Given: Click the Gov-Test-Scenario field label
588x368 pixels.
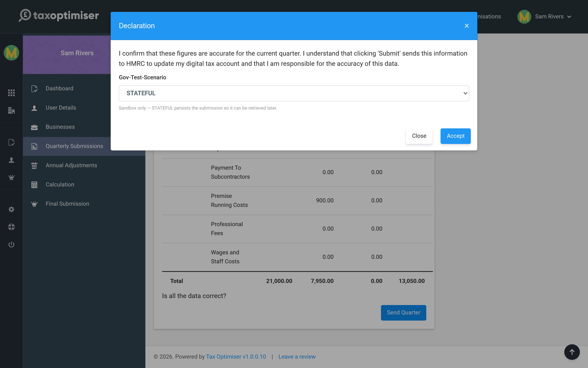Looking at the screenshot, I should pos(142,77).
